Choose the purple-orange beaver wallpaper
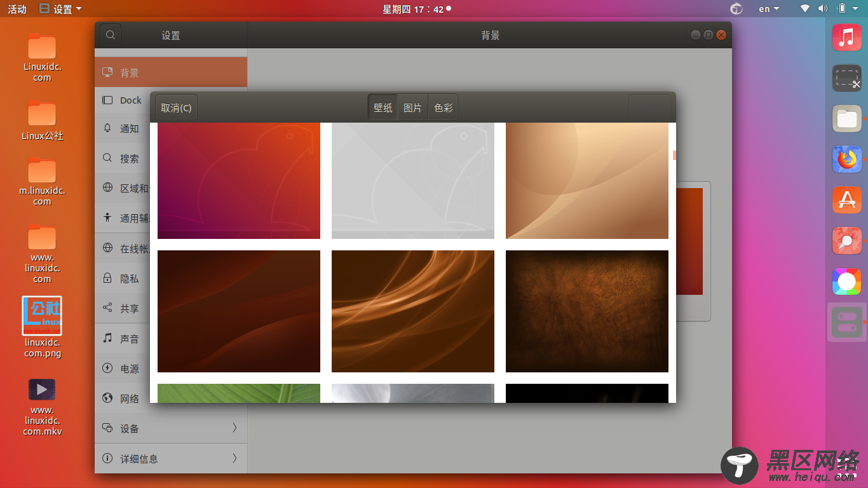The image size is (868, 488). click(x=239, y=180)
